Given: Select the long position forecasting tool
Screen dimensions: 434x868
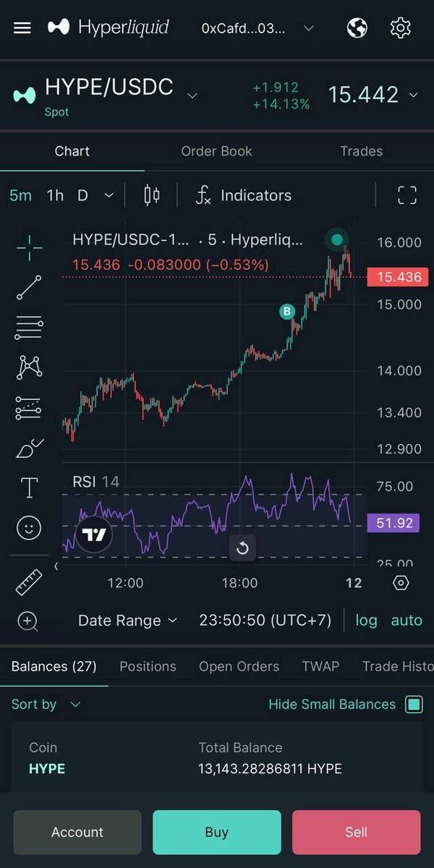Looking at the screenshot, I should 29,408.
